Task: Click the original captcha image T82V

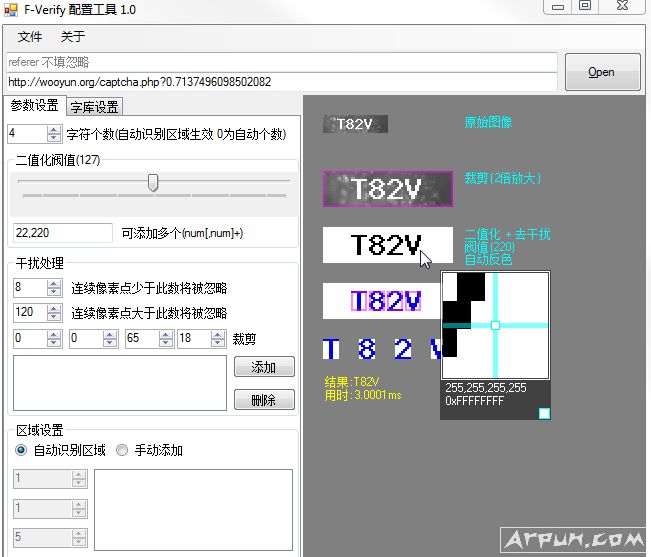Action: 355,124
